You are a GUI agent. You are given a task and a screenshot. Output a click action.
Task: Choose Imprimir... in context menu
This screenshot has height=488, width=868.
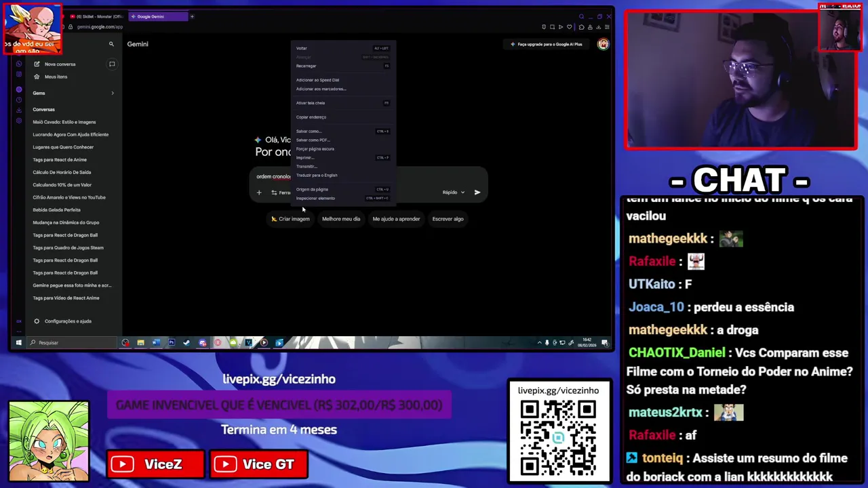[x=342, y=158]
